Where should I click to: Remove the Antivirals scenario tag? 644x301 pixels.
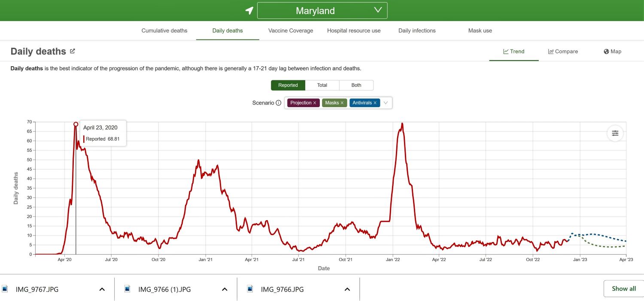pyautogui.click(x=375, y=103)
